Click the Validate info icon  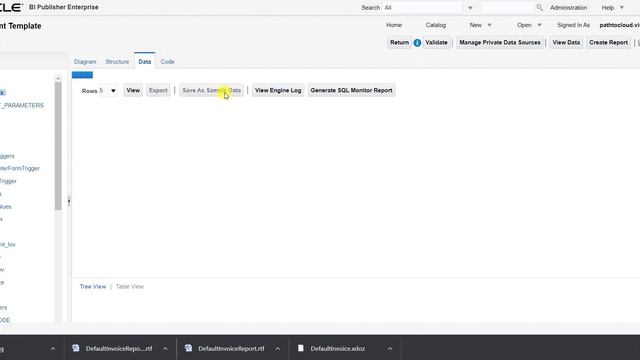[x=417, y=42]
